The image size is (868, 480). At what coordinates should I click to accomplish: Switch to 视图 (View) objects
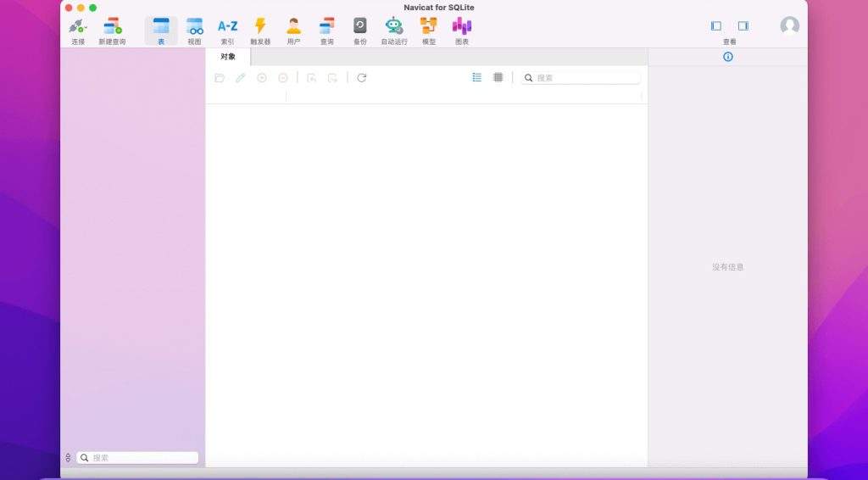click(194, 26)
